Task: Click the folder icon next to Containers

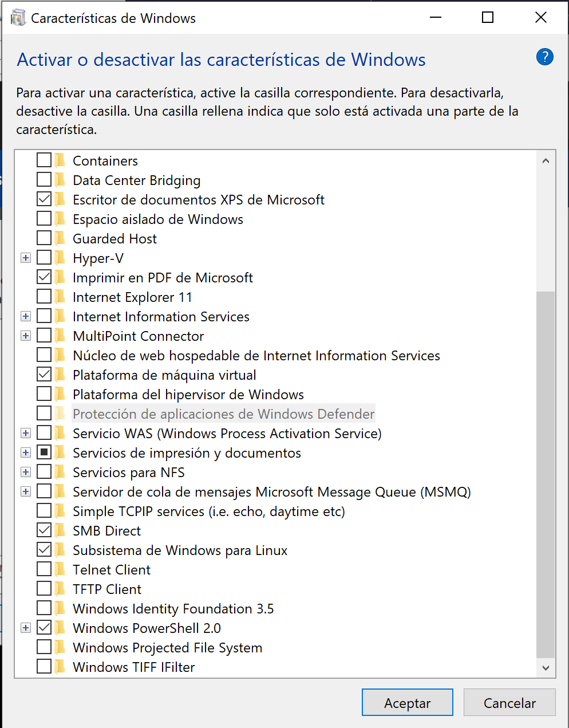Action: pos(60,160)
